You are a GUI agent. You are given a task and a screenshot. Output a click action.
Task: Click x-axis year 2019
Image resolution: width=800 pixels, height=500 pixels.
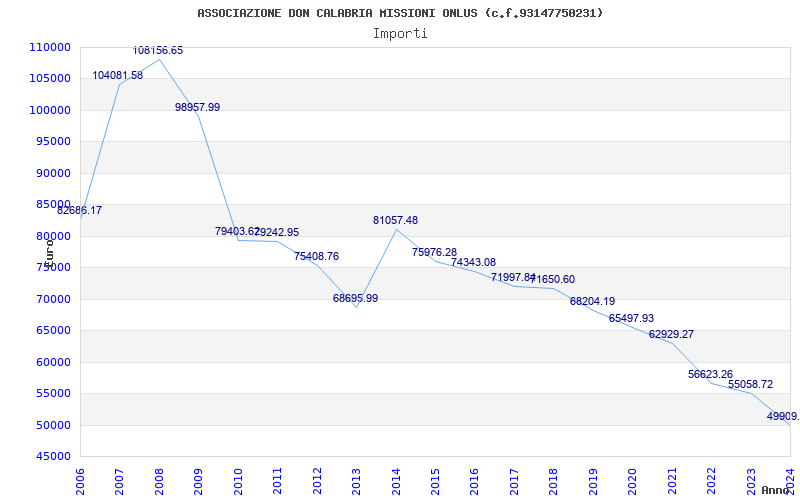593,481
